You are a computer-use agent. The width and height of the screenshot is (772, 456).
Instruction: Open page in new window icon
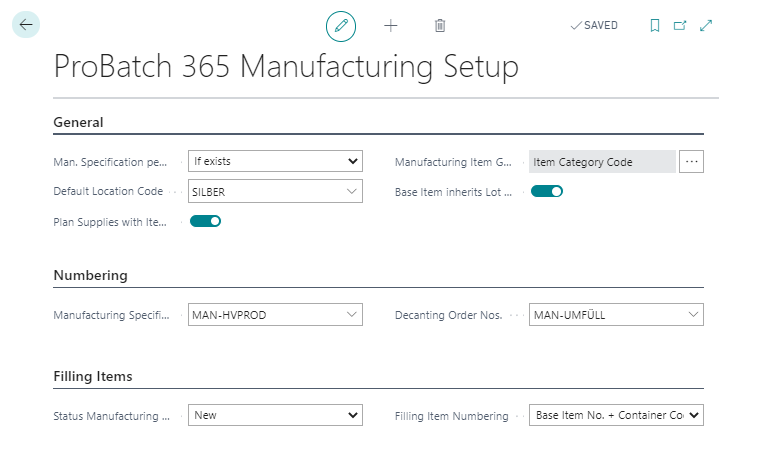tap(680, 26)
